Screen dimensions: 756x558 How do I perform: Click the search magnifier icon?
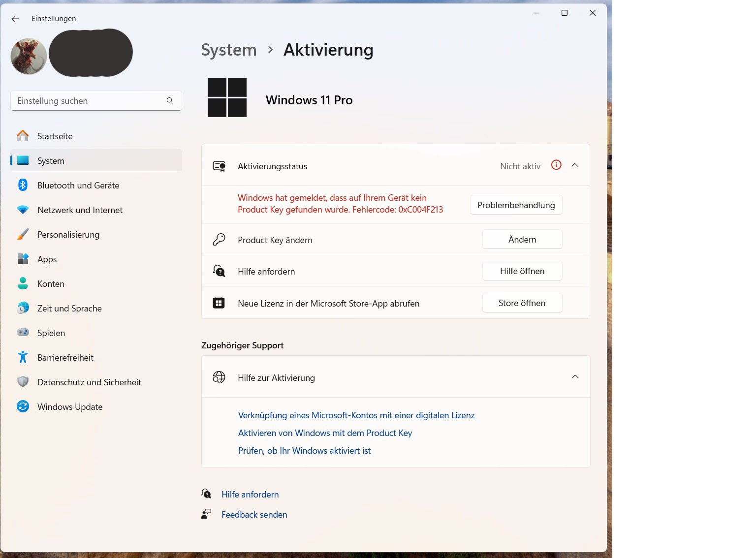[170, 101]
